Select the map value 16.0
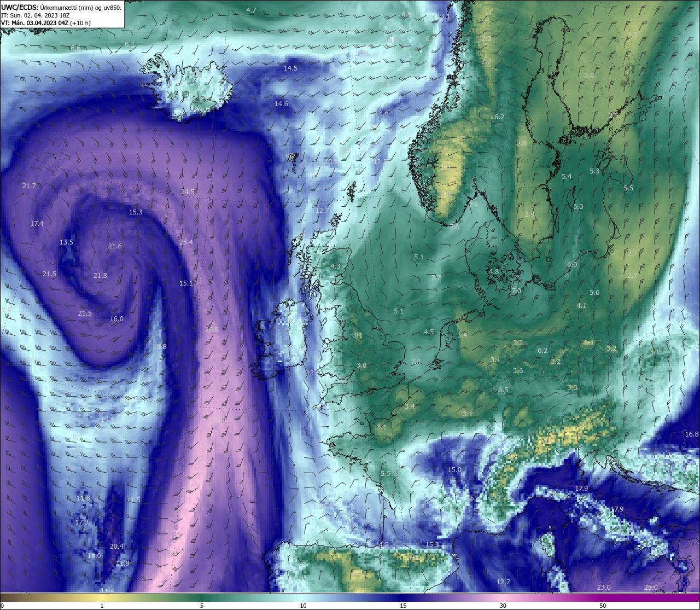 click(x=116, y=319)
